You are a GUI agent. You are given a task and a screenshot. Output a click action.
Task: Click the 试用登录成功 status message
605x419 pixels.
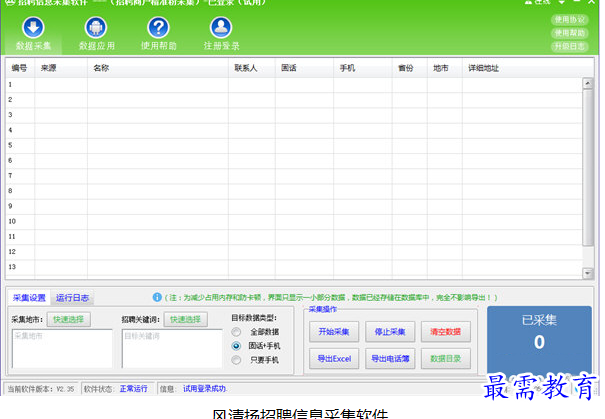click(204, 389)
